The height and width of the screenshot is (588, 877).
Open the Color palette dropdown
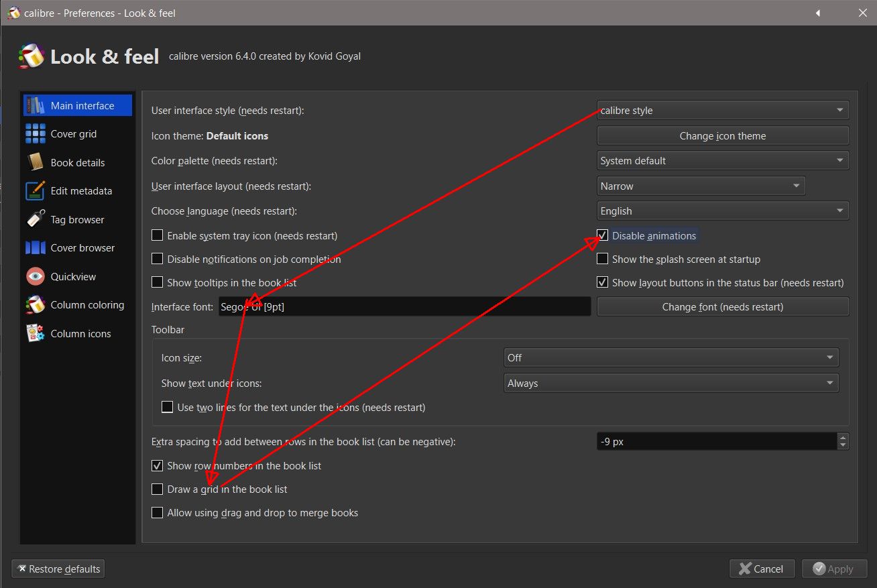pyautogui.click(x=723, y=161)
